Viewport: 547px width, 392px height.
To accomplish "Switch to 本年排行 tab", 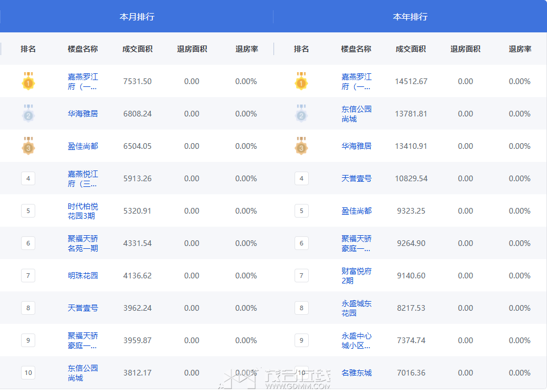I will [410, 17].
